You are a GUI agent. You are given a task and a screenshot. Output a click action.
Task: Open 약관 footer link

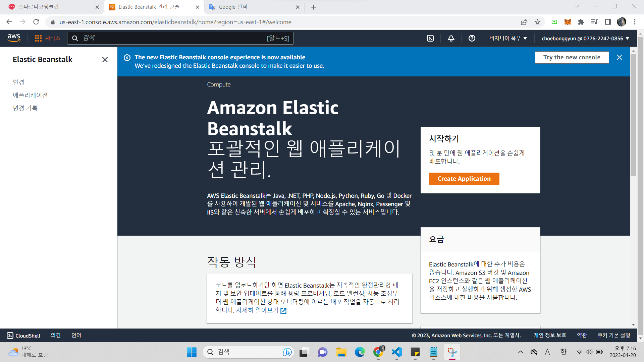(582, 336)
